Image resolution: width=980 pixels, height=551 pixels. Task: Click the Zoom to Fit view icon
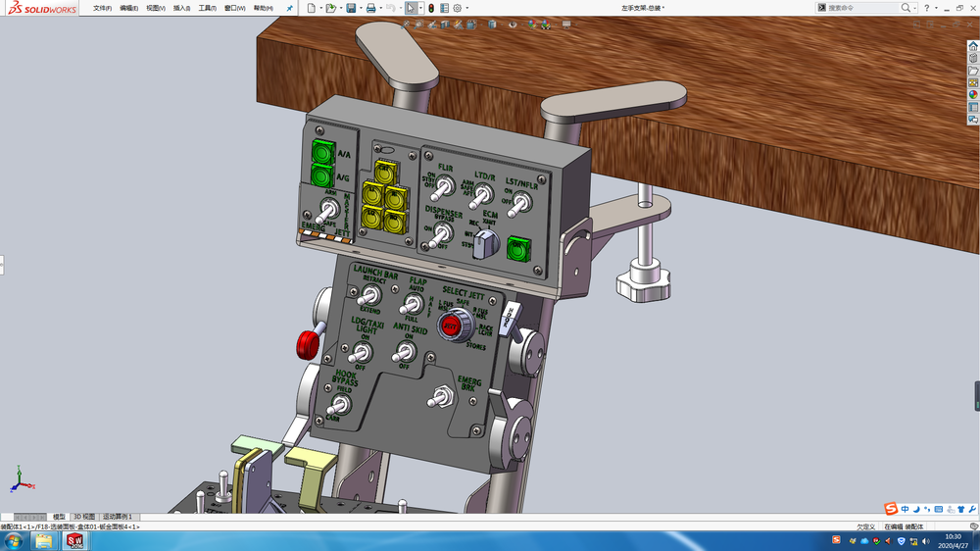[406, 25]
